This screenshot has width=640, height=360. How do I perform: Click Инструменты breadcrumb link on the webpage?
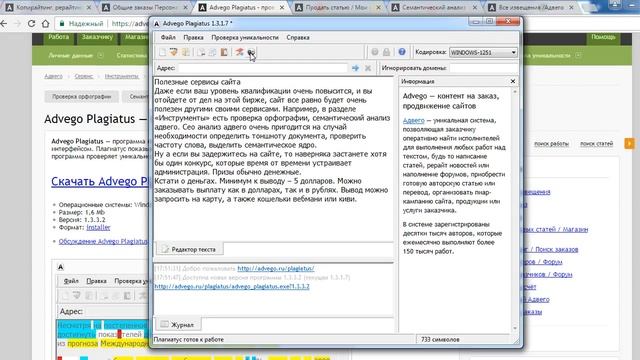click(122, 76)
